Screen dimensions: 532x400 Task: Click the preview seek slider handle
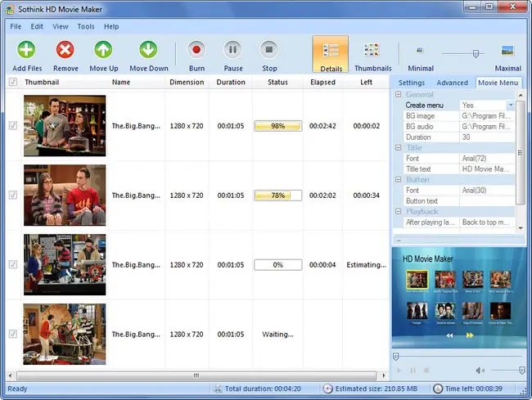click(395, 357)
